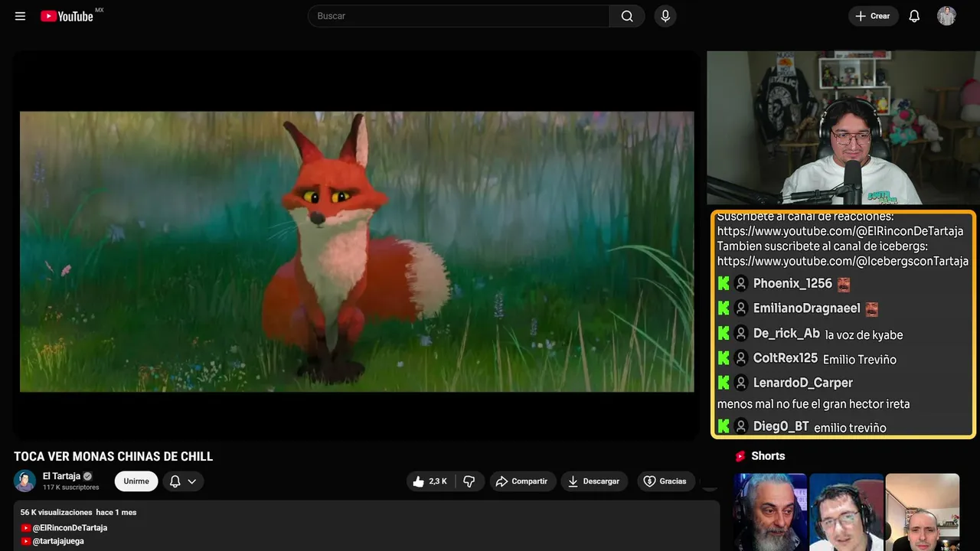Click the magnifying glass search button

click(627, 16)
